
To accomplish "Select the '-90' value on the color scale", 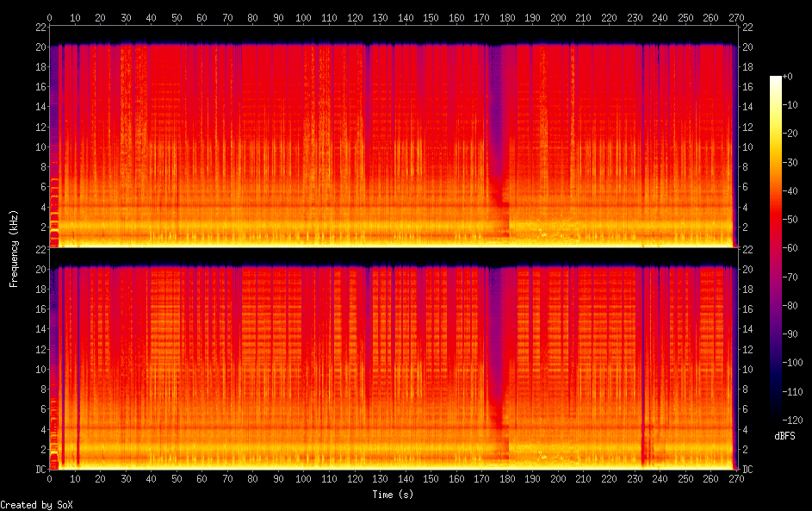I will (790, 333).
